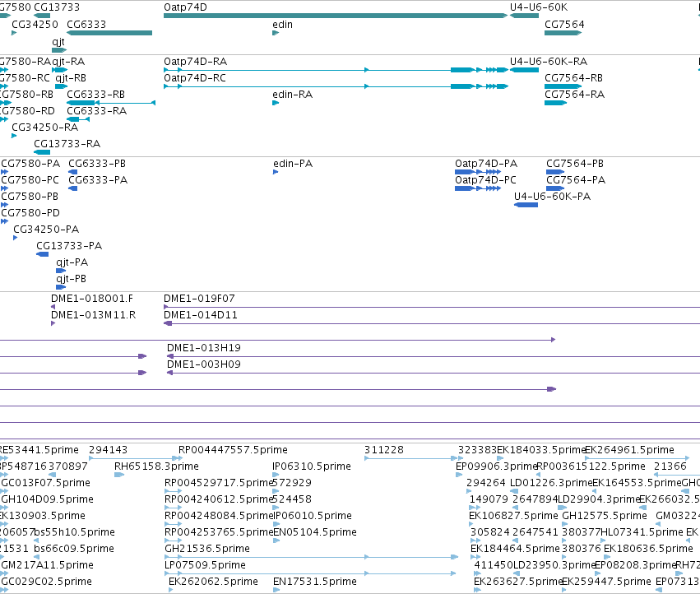Select BAC end DME1-018O01.F
Viewport: 700px width, 594px height.
pos(92,299)
